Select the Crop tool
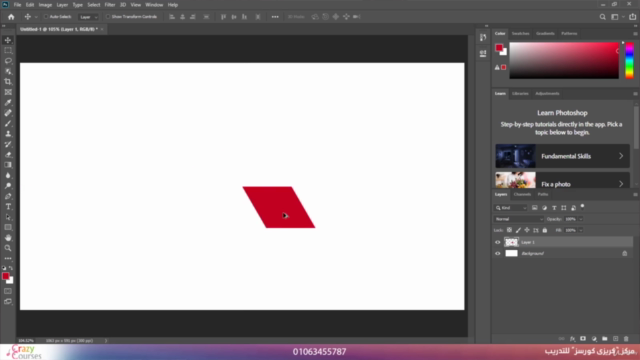The image size is (640, 360). click(x=8, y=82)
